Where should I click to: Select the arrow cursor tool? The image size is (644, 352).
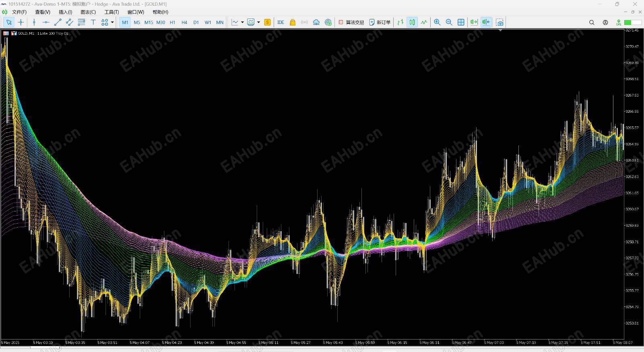coord(9,23)
